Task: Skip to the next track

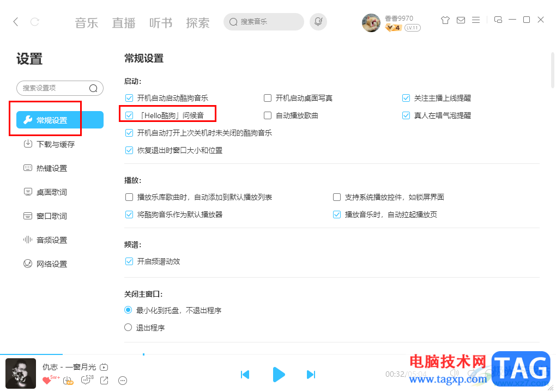Action: click(x=311, y=374)
